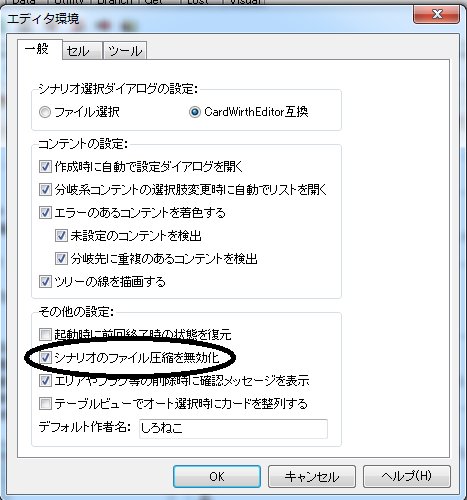Confirm settings with the OK button

pos(217,476)
